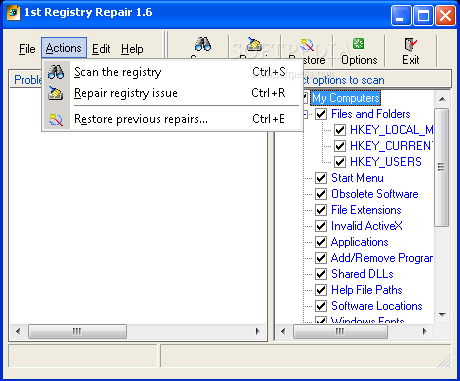This screenshot has height=381, width=460.
Task: Click the problems list horizontal scrollbar thumb
Action: (x=77, y=331)
